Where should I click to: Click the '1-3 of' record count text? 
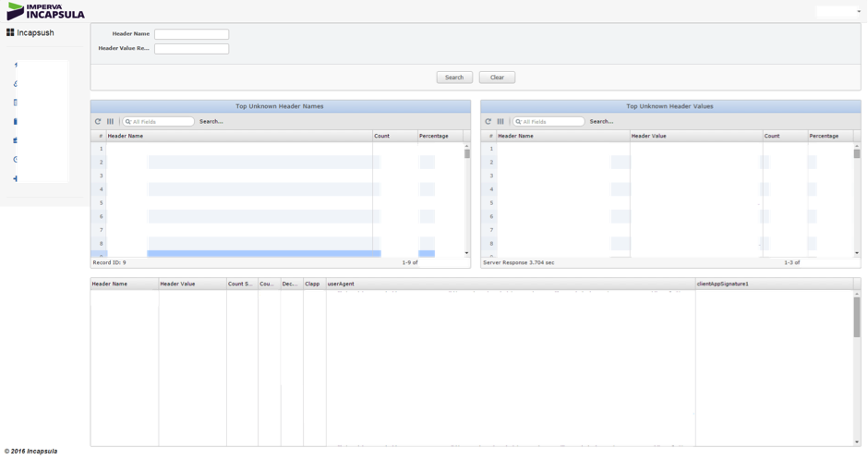click(x=792, y=263)
